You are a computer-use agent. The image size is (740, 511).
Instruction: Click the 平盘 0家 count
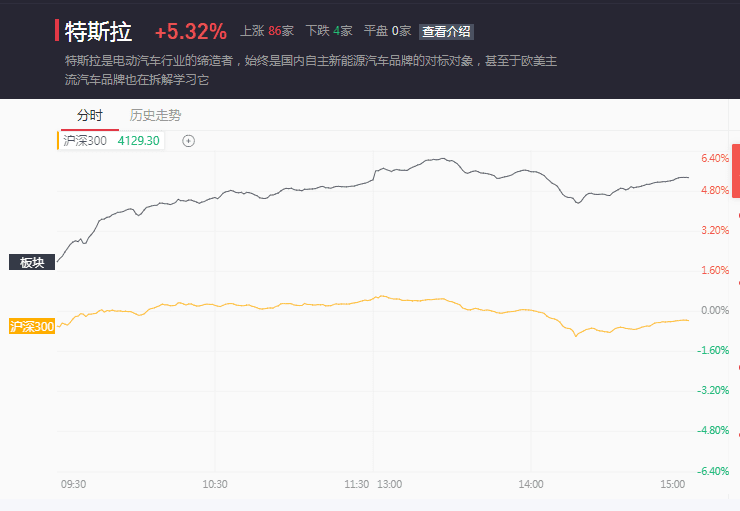click(387, 31)
